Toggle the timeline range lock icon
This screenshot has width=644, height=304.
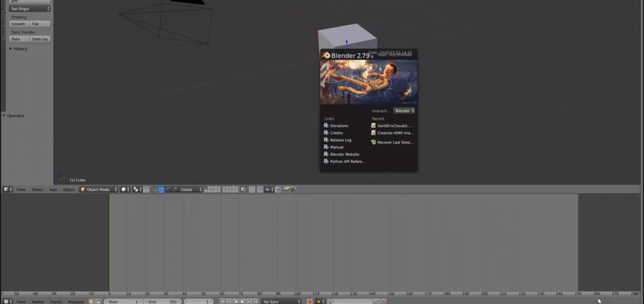98,301
